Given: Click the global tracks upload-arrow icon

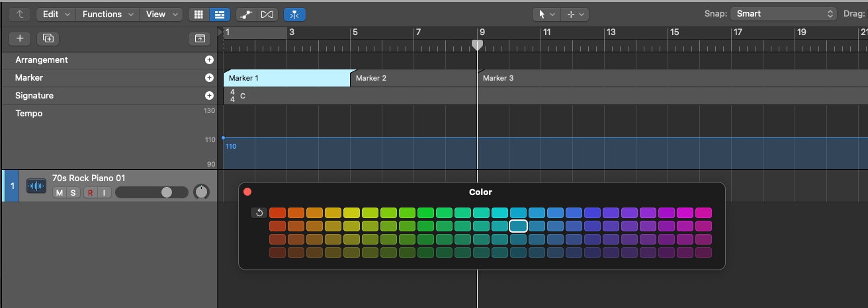Looking at the screenshot, I should click(199, 39).
